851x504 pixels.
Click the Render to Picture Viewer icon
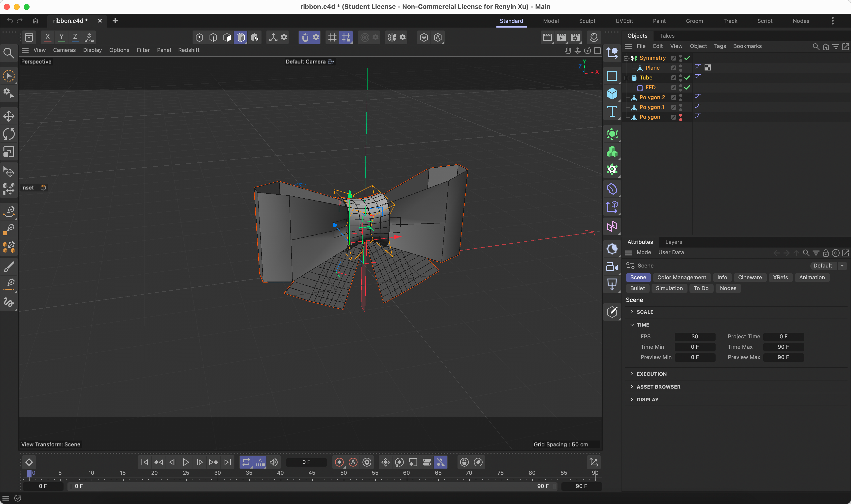pos(561,37)
